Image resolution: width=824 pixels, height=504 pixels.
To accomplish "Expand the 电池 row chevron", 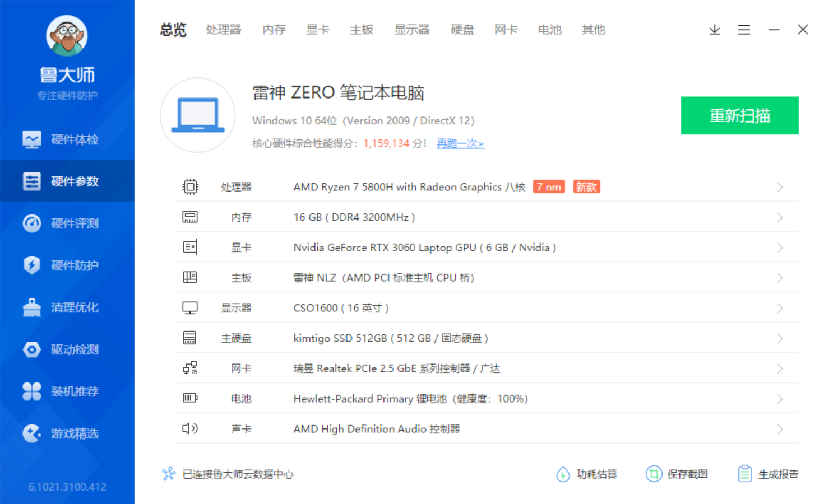I will 780,399.
